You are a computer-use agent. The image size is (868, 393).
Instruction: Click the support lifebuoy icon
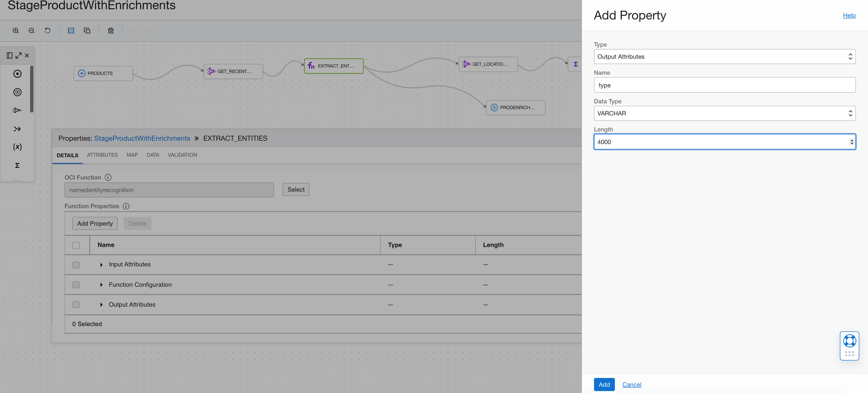850,341
